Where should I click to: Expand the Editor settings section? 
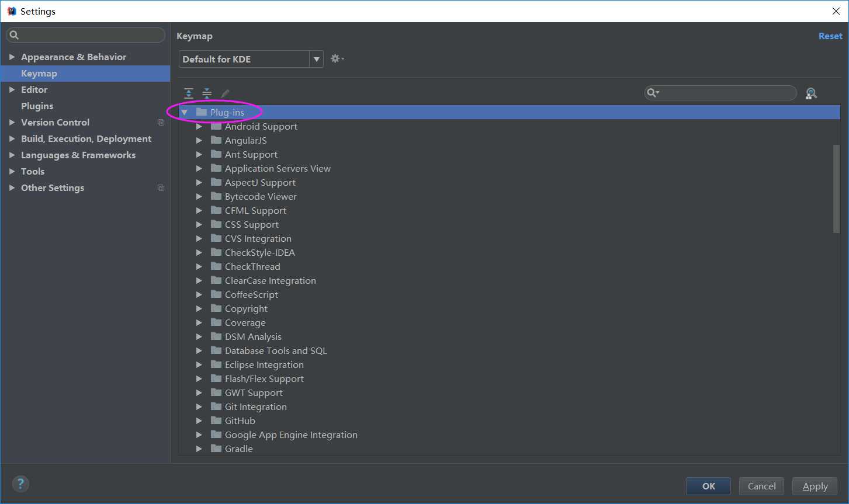pos(12,90)
